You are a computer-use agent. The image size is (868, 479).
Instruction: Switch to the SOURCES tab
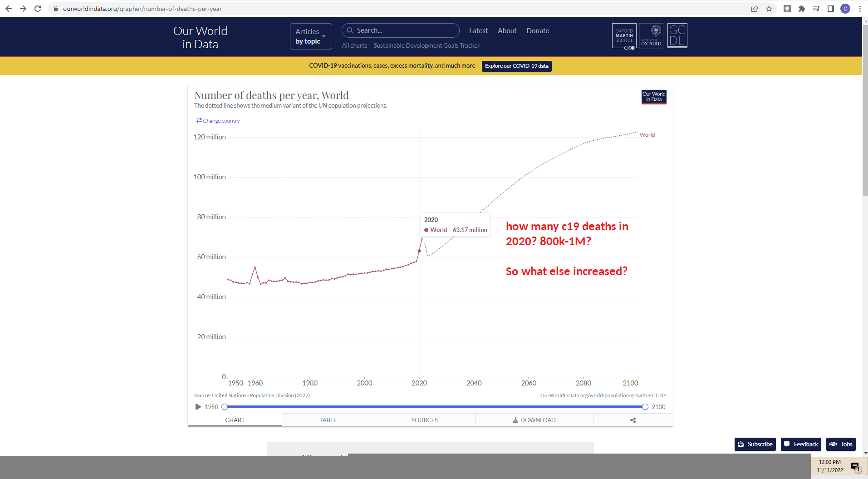[x=424, y=420]
